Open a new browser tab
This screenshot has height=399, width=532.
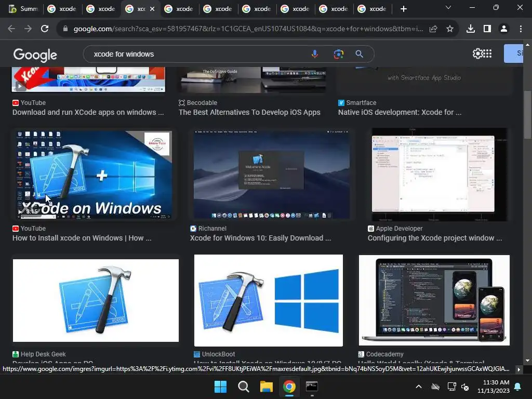click(403, 9)
